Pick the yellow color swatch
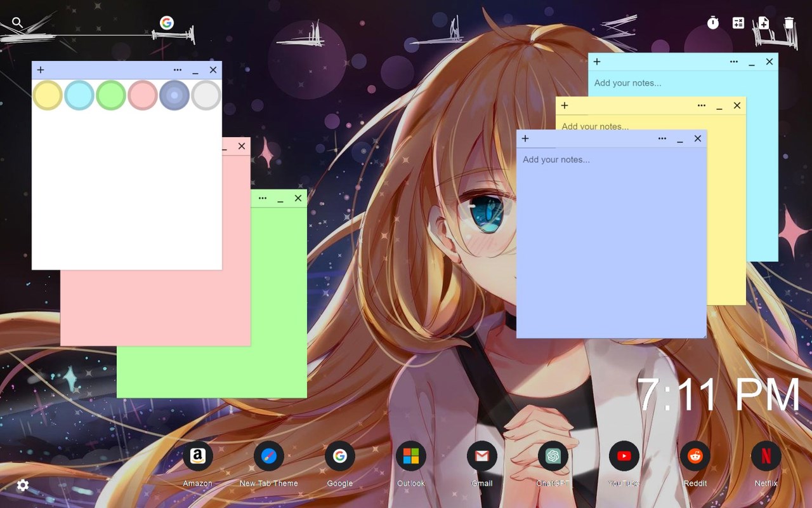The width and height of the screenshot is (812, 508). (48, 95)
